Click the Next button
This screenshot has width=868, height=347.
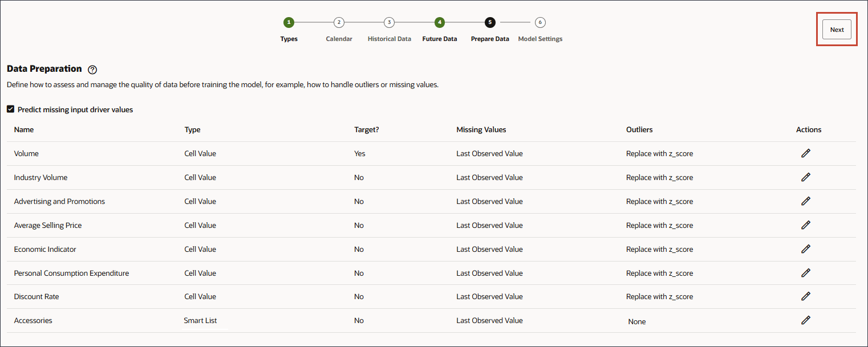pos(837,30)
